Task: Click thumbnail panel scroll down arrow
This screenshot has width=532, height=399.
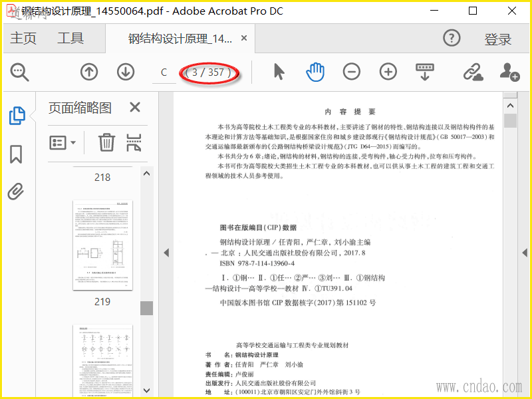Action: click(x=146, y=390)
